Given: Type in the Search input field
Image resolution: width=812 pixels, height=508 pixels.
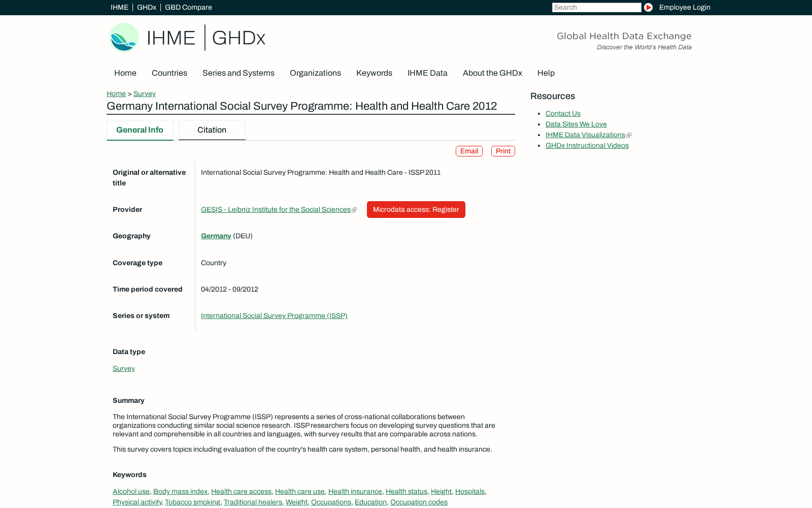Looking at the screenshot, I should click(596, 7).
